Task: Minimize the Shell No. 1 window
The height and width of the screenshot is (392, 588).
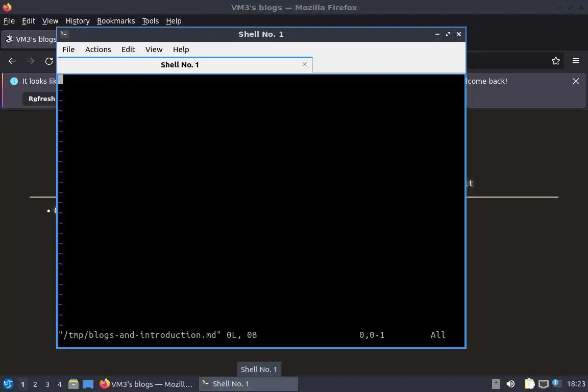Action: pos(437,34)
